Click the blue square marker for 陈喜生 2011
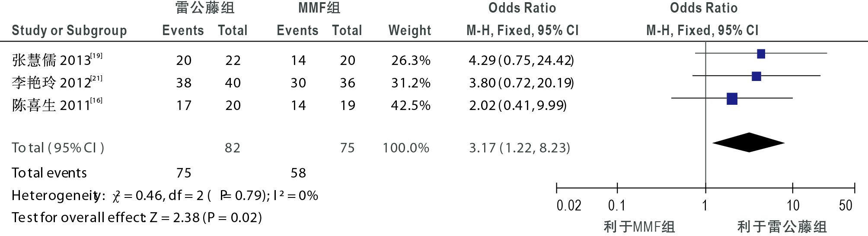Screen dimensions: 868x236 (732, 99)
